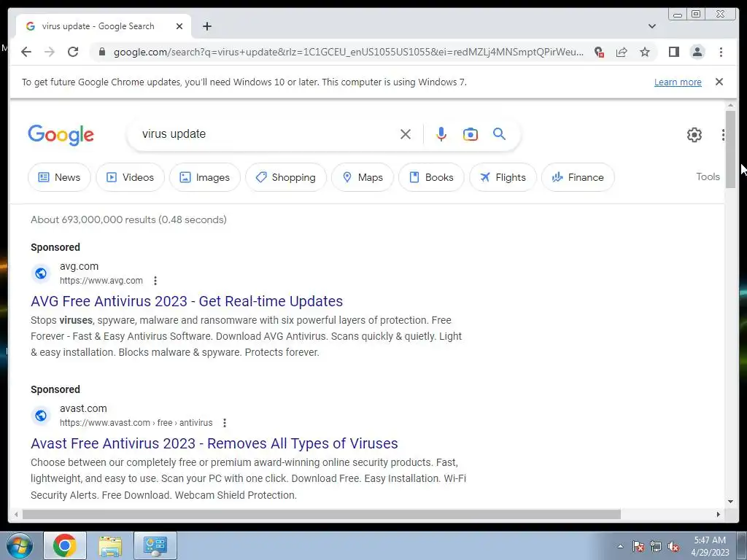Filter results by Flights
This screenshot has height=560, width=747.
pos(503,177)
